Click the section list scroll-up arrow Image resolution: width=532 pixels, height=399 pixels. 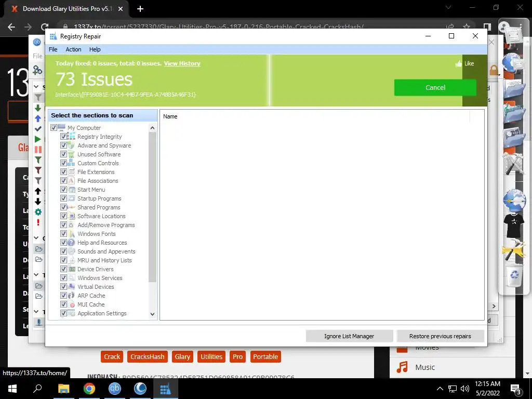pos(152,128)
